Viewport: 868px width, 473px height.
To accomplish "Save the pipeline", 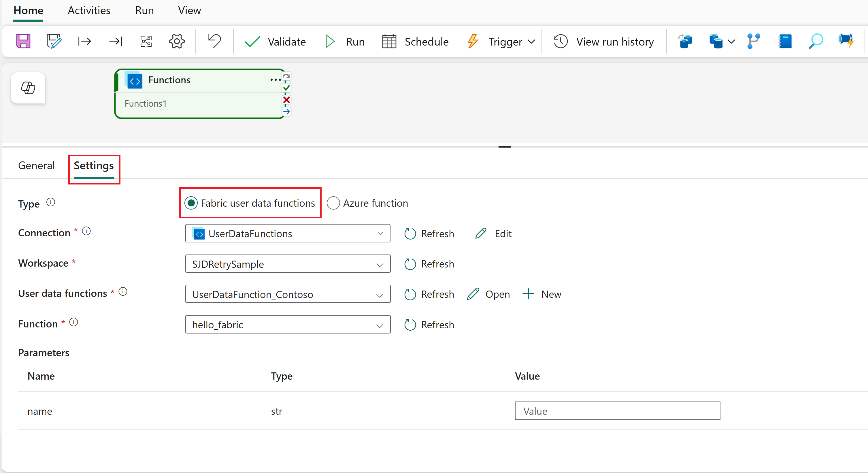I will 23,41.
